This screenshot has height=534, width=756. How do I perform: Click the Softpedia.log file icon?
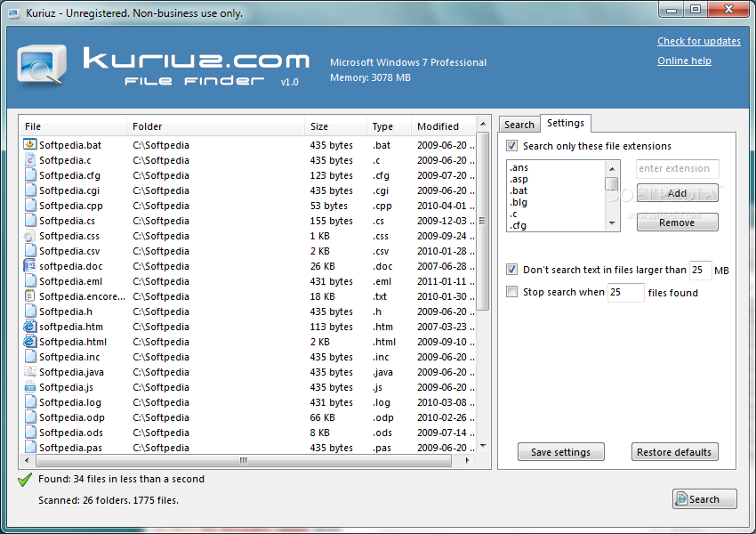(30, 401)
